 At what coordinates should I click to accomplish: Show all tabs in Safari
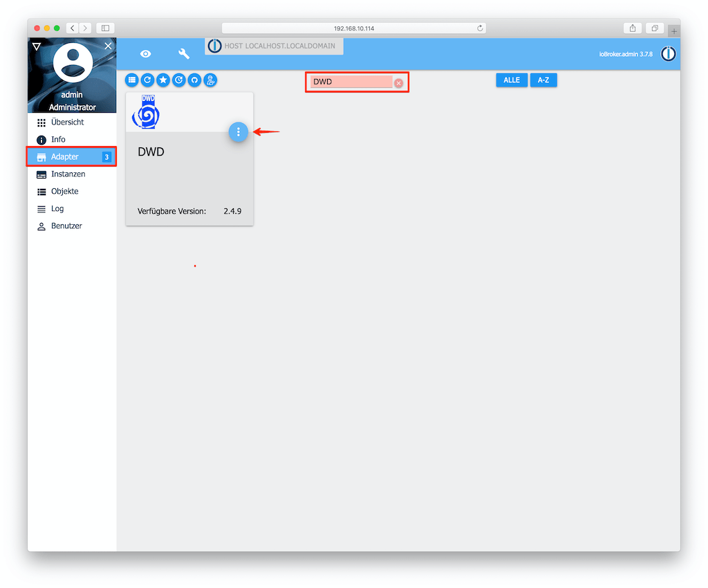click(x=655, y=28)
